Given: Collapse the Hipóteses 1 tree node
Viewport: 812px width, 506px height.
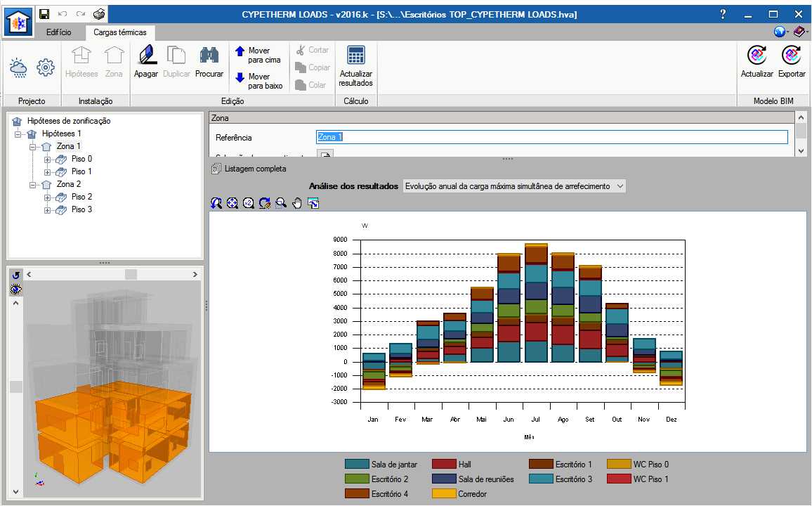Looking at the screenshot, I should (x=18, y=134).
